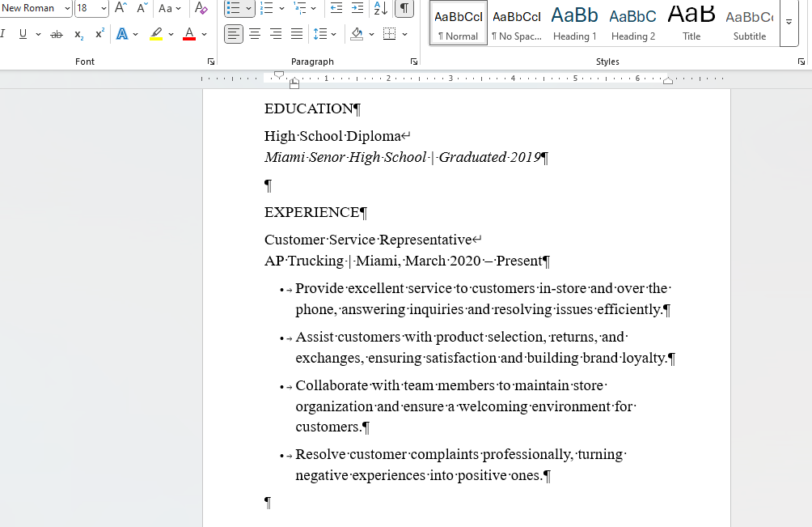Center align text
This screenshot has width=812, height=527.
coord(255,34)
